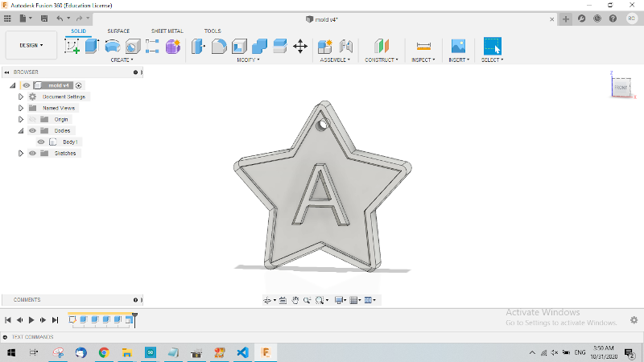Open the MODIFY dropdown menu
Screen dimensions: 644x362
click(x=248, y=60)
